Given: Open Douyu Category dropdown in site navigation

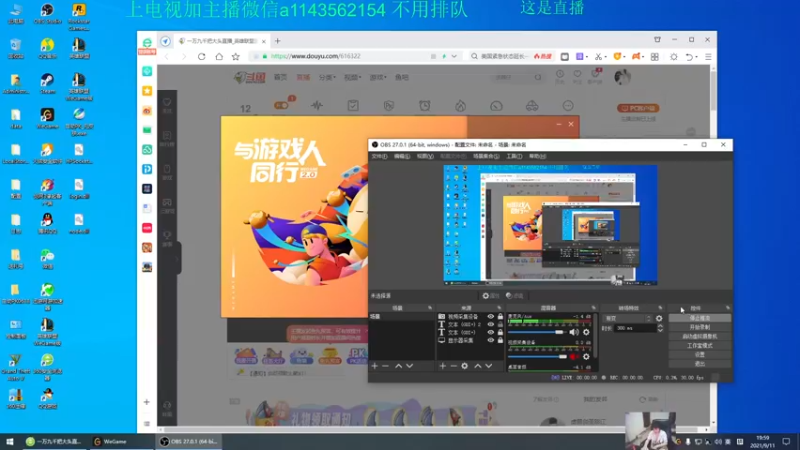Looking at the screenshot, I should [x=327, y=78].
